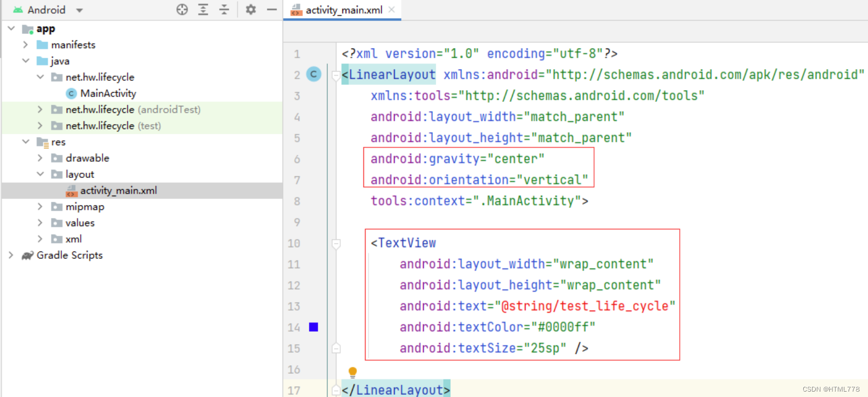
Task: Click the tools:context=".MainActivity" attribute
Action: coord(476,201)
